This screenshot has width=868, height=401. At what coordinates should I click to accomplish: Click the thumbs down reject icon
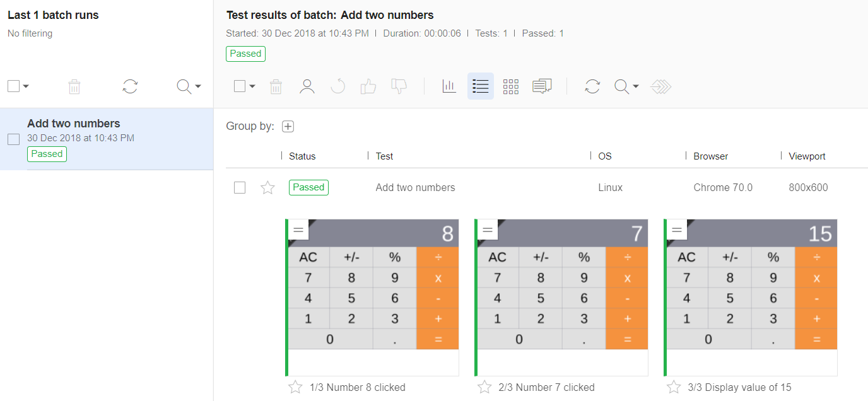click(x=399, y=86)
